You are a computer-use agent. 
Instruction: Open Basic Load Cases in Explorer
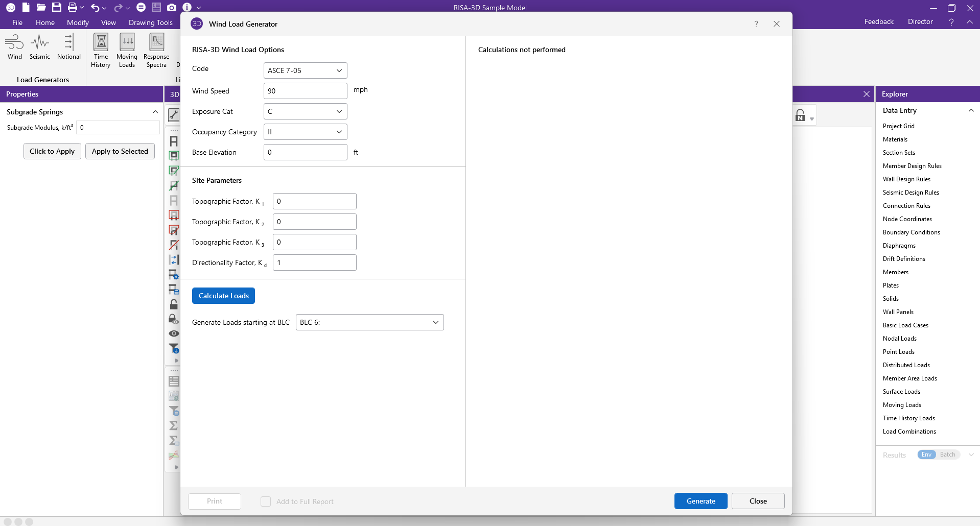coord(905,325)
